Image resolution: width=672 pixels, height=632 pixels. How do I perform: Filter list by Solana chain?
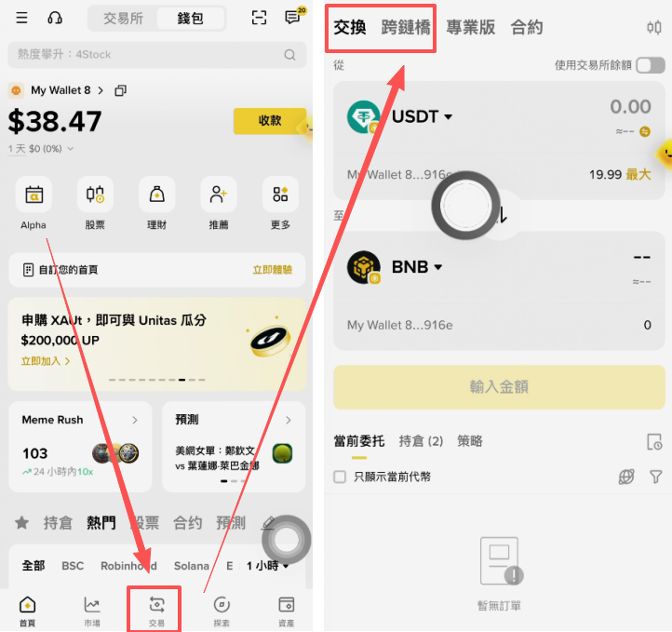(191, 566)
